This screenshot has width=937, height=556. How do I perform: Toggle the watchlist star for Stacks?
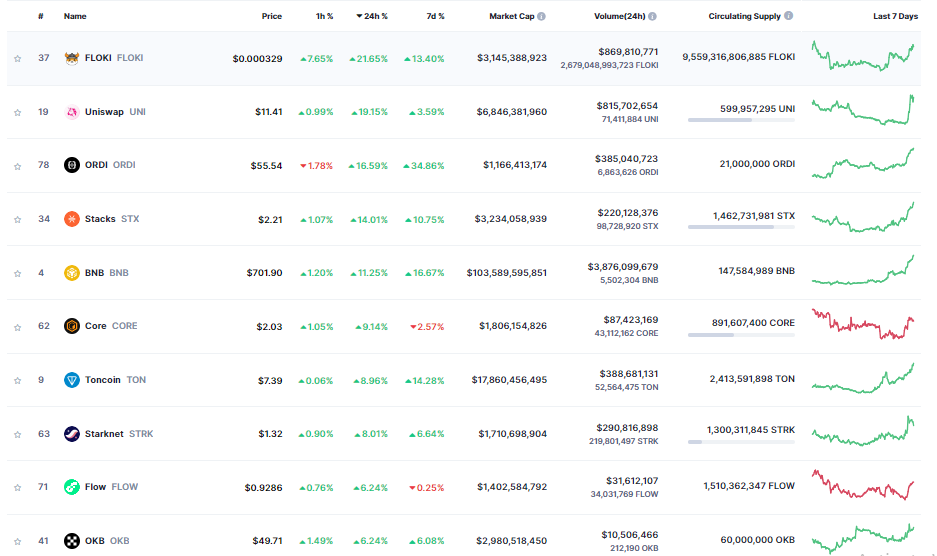click(x=17, y=219)
